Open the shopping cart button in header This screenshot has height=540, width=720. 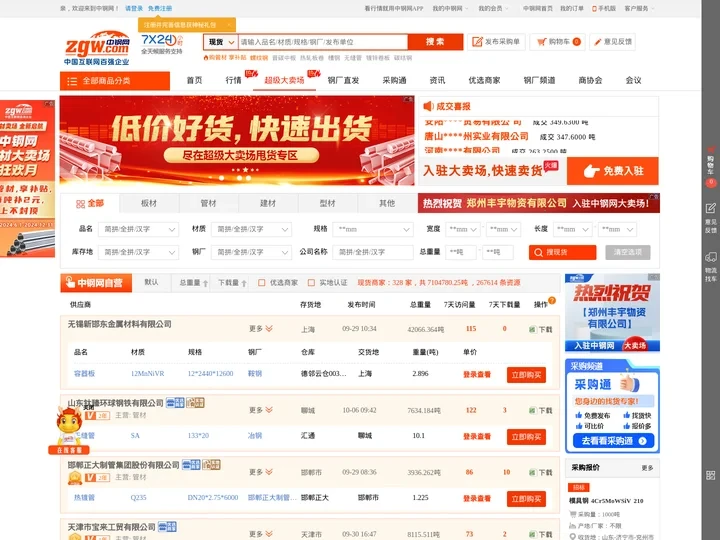click(557, 42)
